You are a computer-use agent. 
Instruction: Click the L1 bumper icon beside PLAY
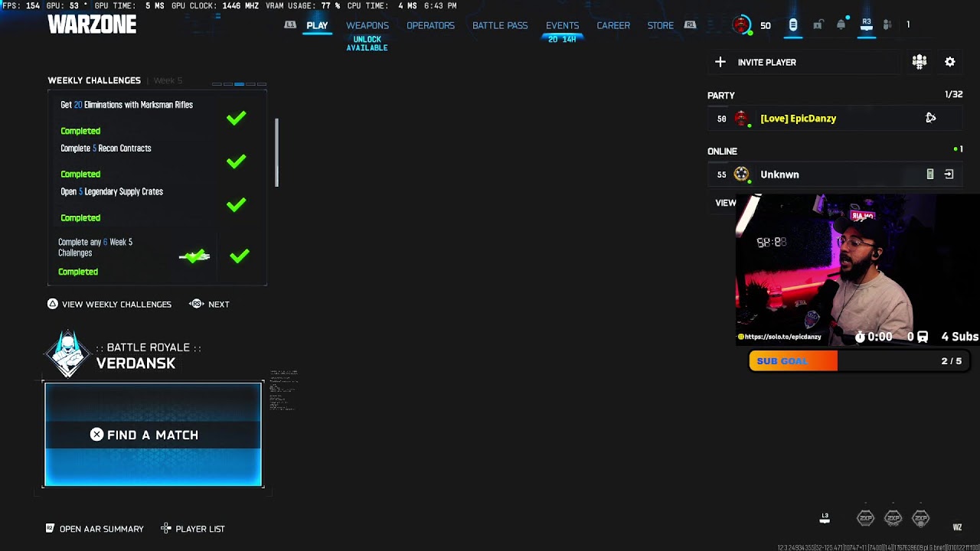pos(290,25)
